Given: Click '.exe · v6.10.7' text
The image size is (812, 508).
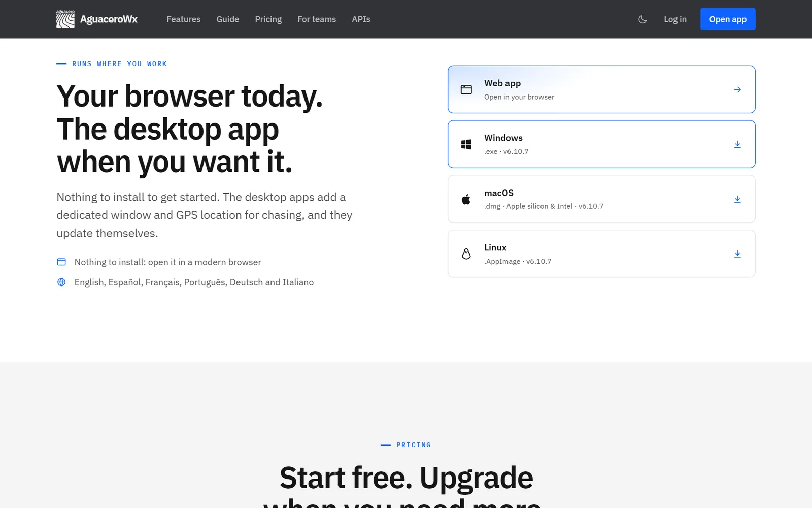Looking at the screenshot, I should click(x=506, y=151).
